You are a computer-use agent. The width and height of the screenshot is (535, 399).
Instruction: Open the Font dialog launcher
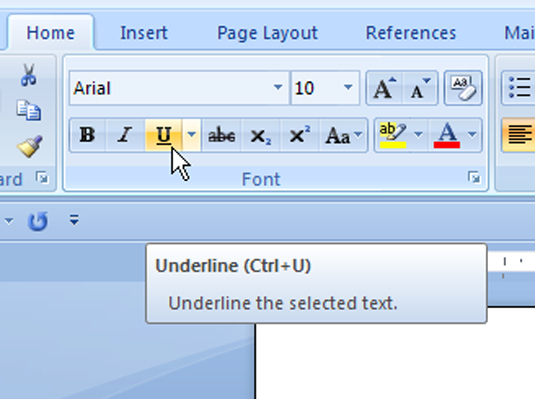pos(474,177)
